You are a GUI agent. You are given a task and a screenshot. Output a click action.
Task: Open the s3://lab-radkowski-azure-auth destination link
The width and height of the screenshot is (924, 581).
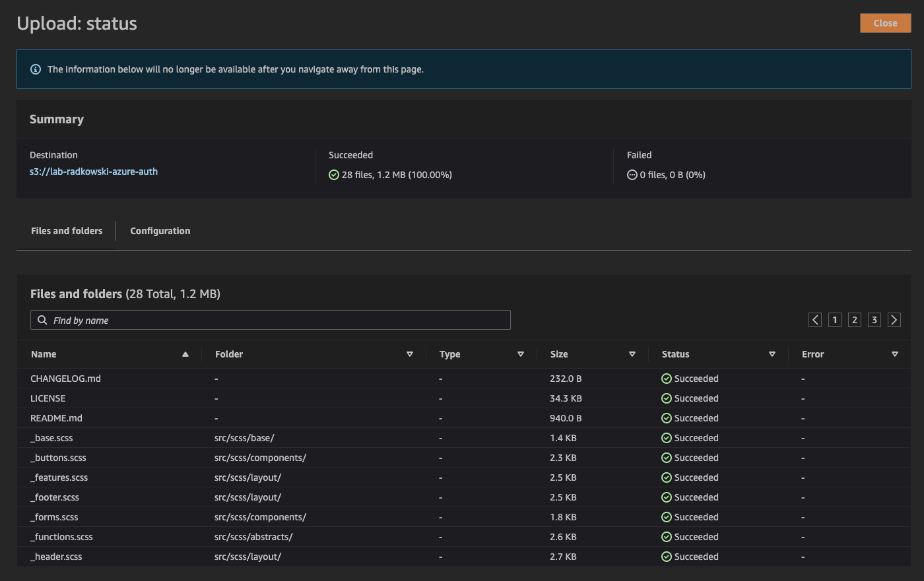coord(94,171)
